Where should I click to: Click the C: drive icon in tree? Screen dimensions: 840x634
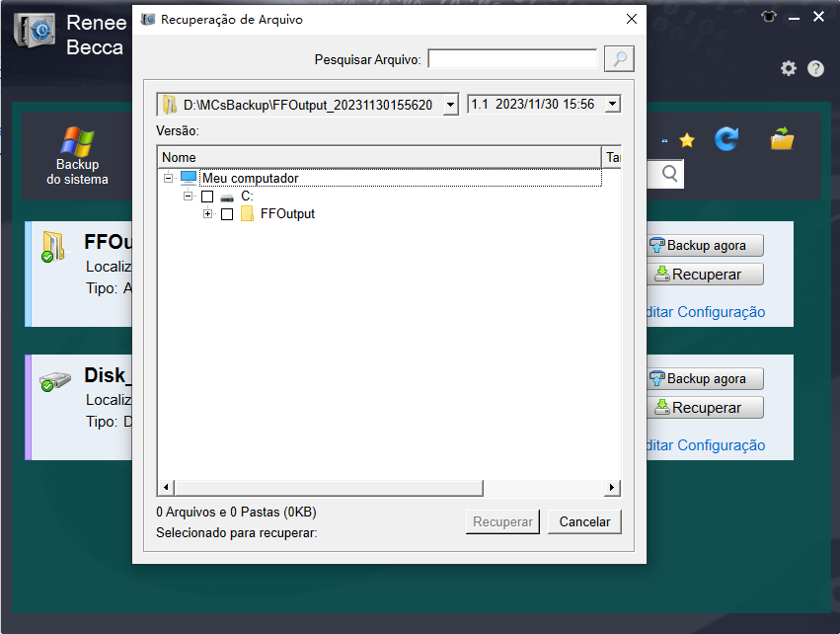coord(227,198)
